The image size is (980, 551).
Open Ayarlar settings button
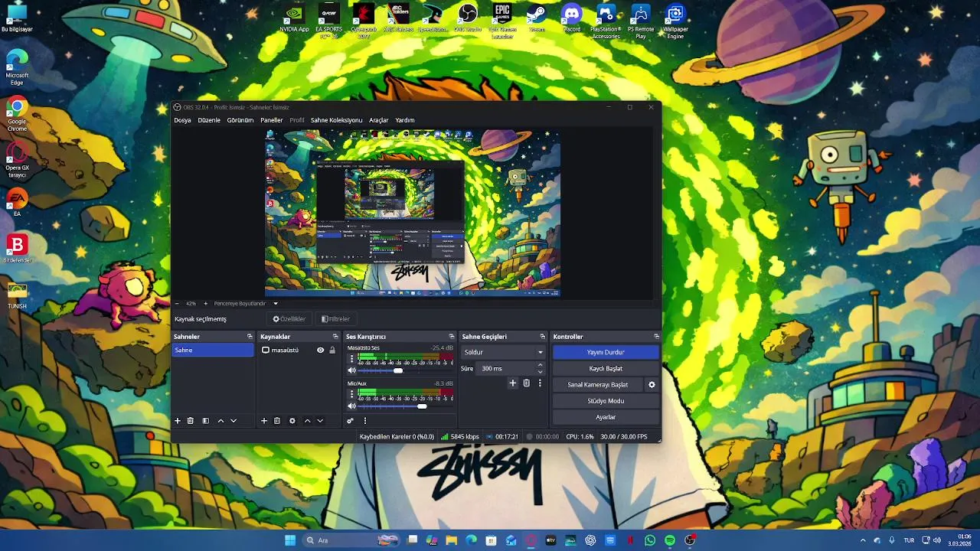606,417
